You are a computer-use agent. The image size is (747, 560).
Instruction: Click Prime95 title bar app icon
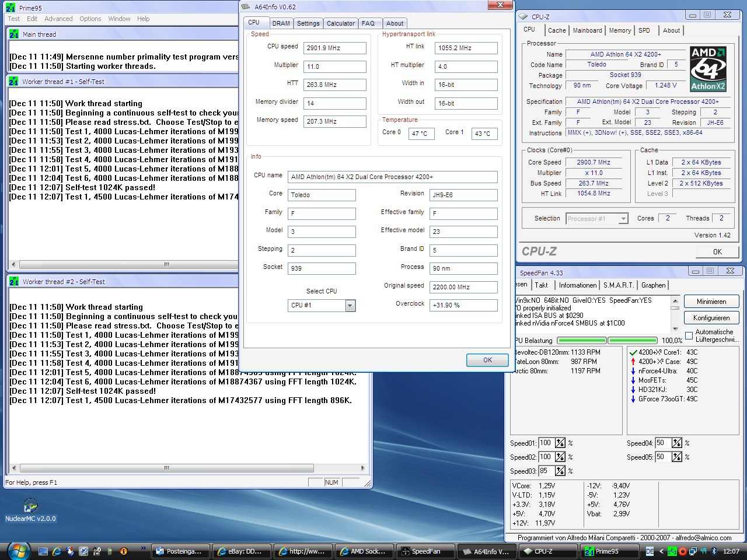(11, 8)
